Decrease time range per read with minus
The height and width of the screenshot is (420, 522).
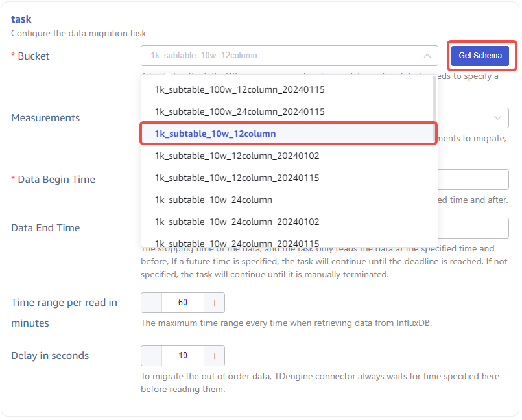click(x=151, y=303)
